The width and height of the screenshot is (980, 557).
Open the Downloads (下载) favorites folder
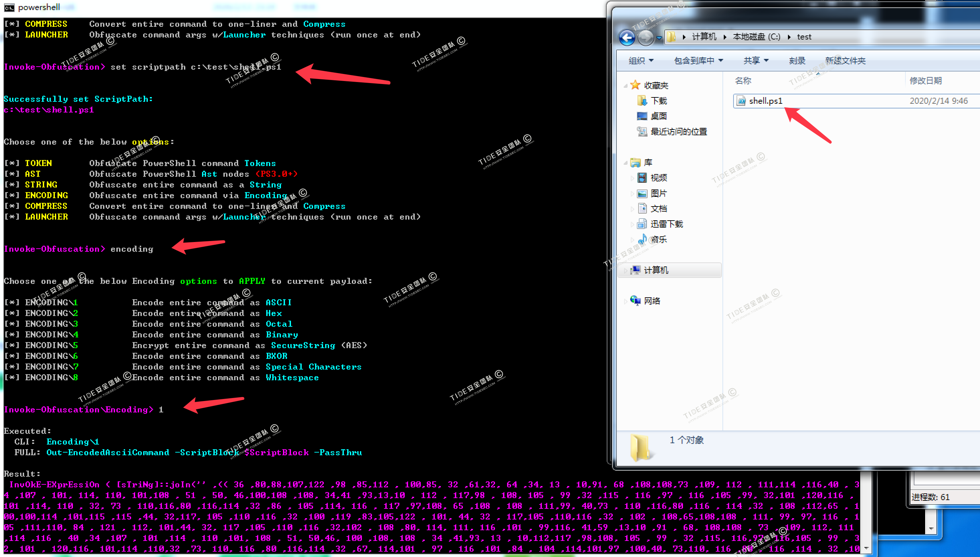658,101
